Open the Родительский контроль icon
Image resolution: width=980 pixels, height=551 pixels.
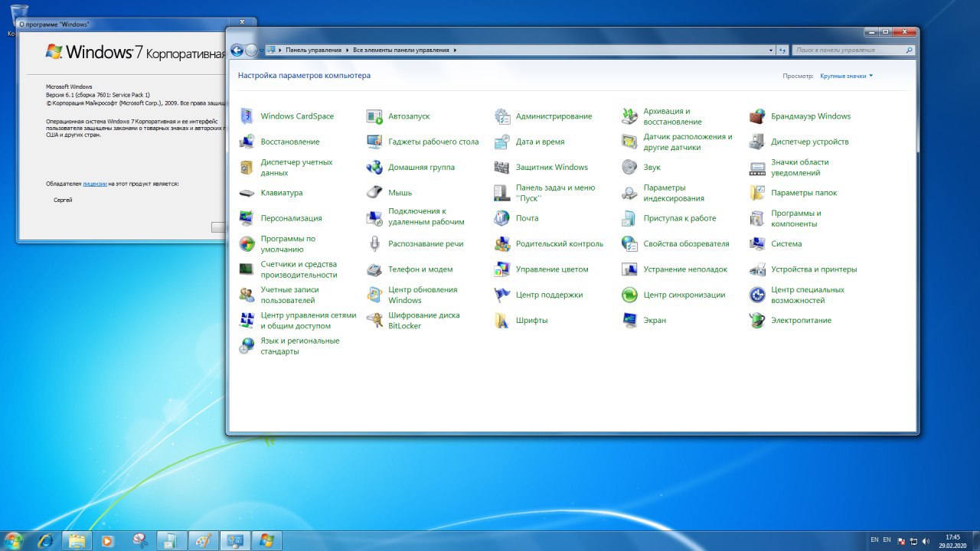point(502,244)
